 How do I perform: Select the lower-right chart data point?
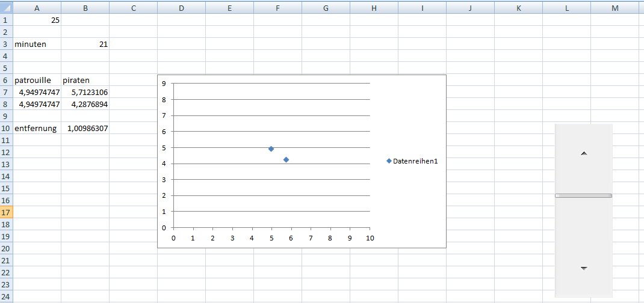[x=286, y=159]
